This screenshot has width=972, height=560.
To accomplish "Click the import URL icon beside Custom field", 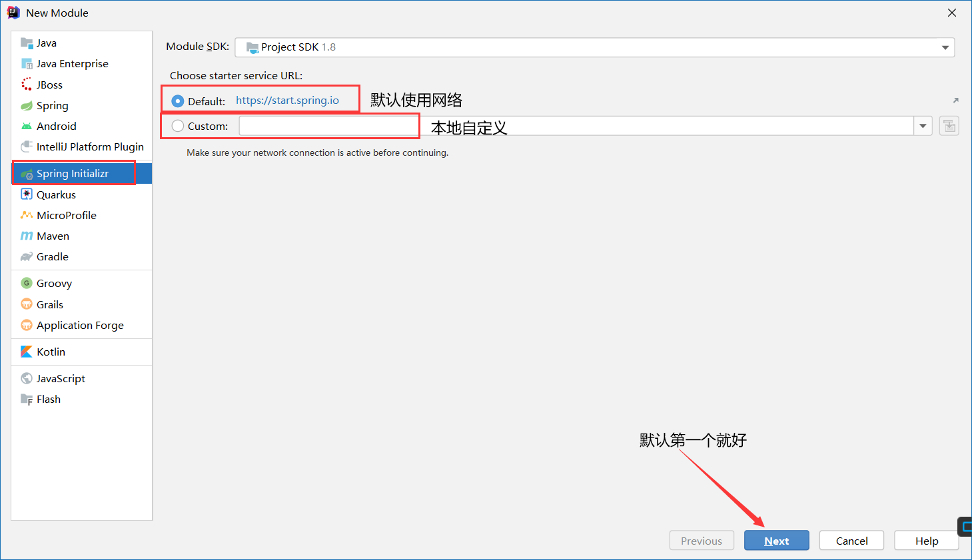I will point(949,126).
